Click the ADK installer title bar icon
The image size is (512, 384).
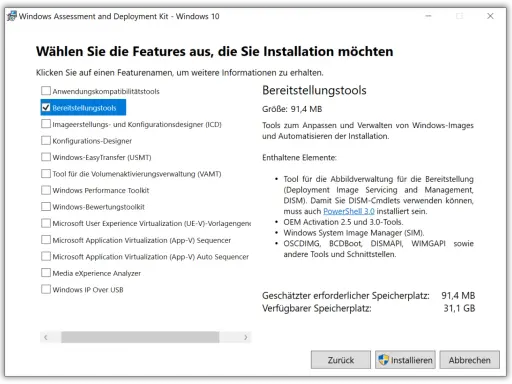click(12, 16)
